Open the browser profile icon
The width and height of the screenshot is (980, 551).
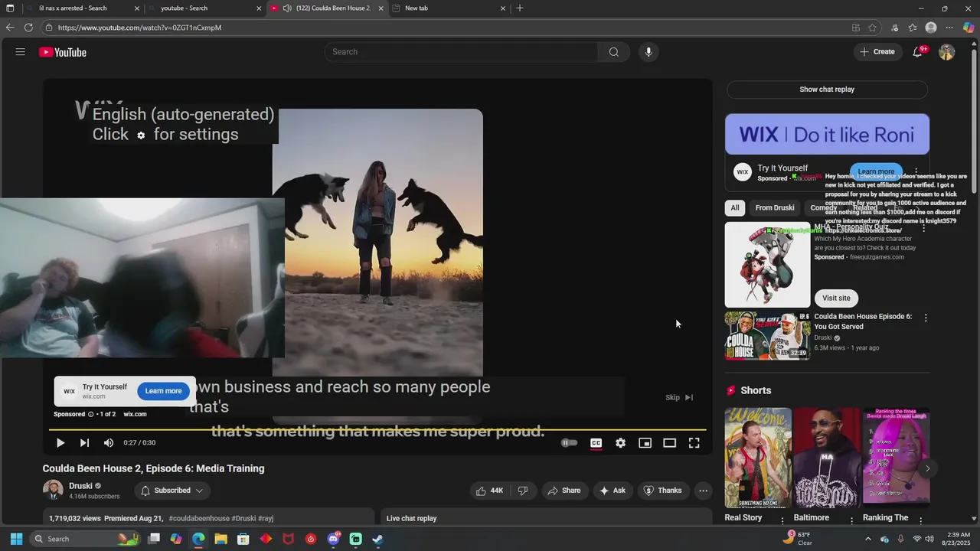click(x=931, y=28)
